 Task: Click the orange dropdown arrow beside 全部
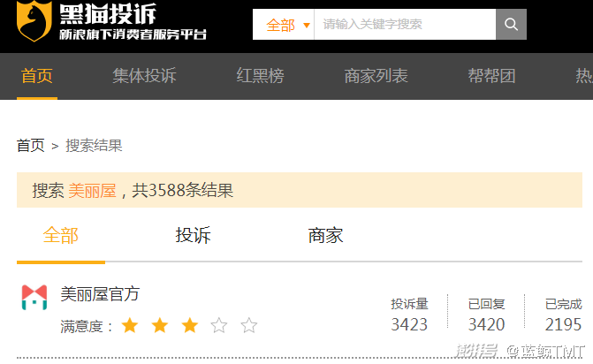307,26
